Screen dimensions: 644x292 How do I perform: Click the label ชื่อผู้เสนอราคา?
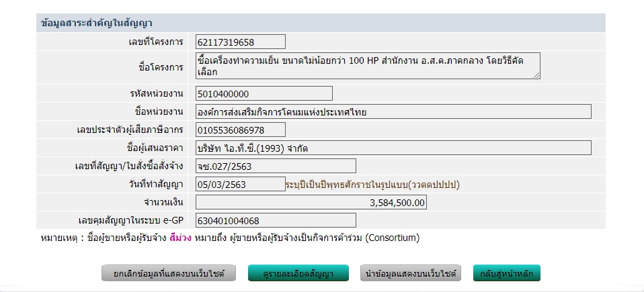[x=155, y=148]
